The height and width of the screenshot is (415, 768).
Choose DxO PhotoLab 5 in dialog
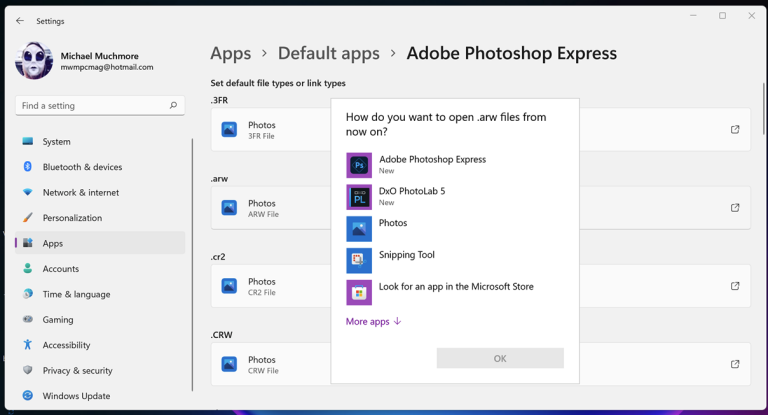click(455, 197)
